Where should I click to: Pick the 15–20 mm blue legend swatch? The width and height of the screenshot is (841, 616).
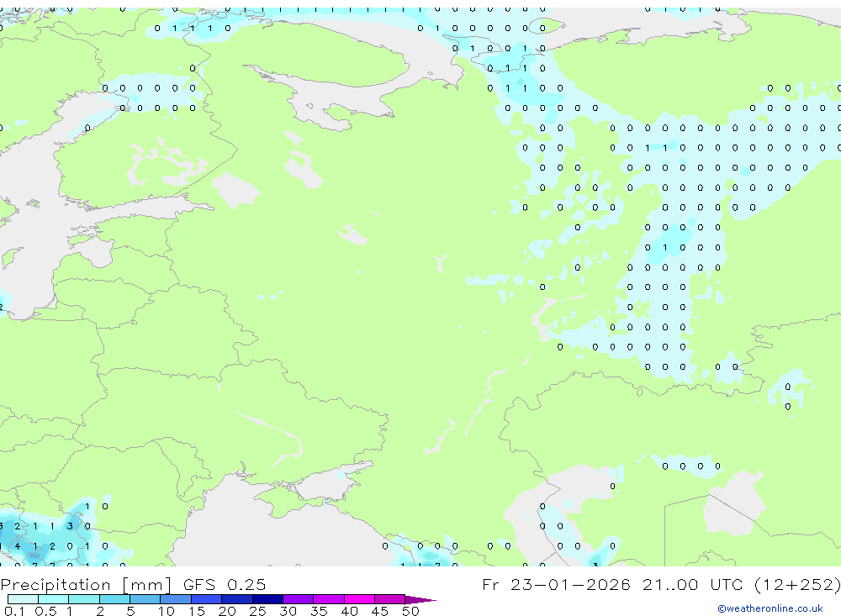pos(207,599)
